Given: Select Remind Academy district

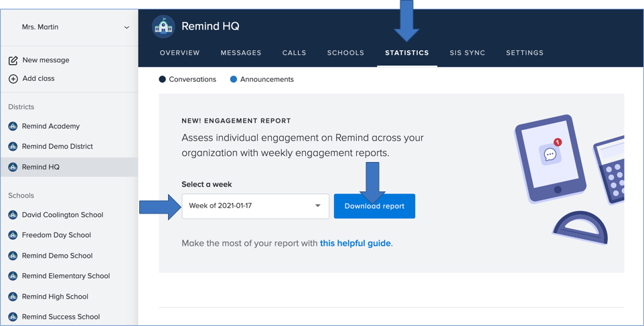Looking at the screenshot, I should (x=51, y=126).
